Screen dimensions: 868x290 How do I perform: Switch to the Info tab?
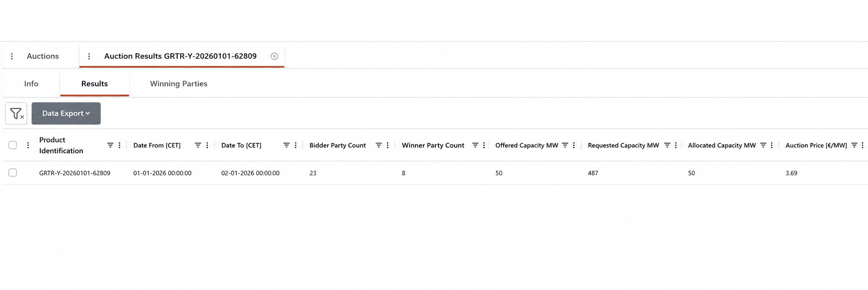(31, 84)
